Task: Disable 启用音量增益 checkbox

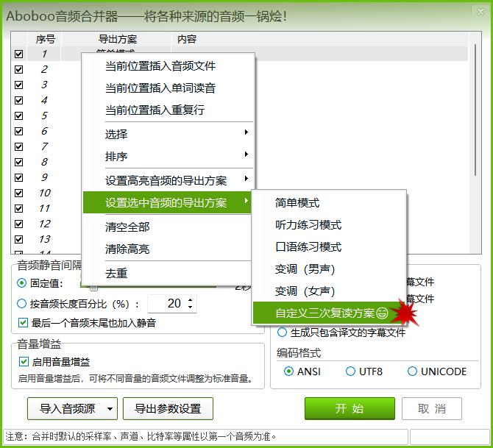Action: (24, 362)
